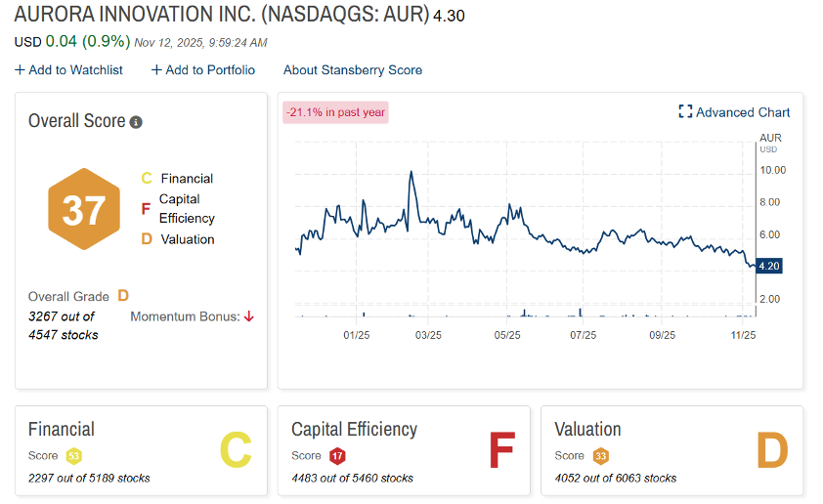The width and height of the screenshot is (823, 504).
Task: Select the Capital Efficiency card heading
Action: click(x=354, y=430)
